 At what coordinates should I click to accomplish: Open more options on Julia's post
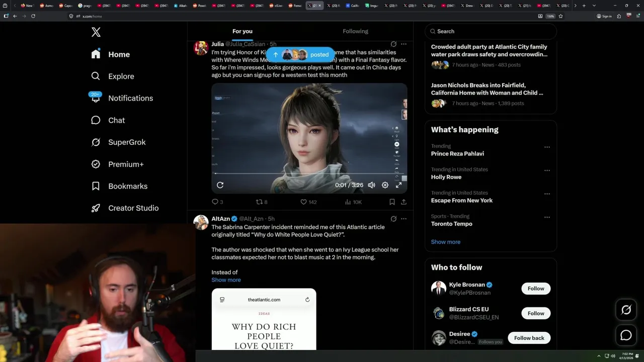[404, 44]
